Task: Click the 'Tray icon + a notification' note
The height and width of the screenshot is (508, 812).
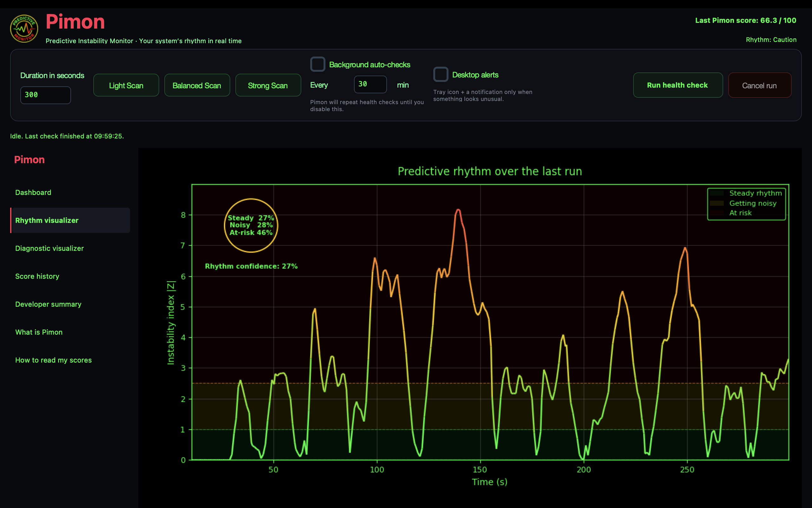Action: tap(483, 96)
